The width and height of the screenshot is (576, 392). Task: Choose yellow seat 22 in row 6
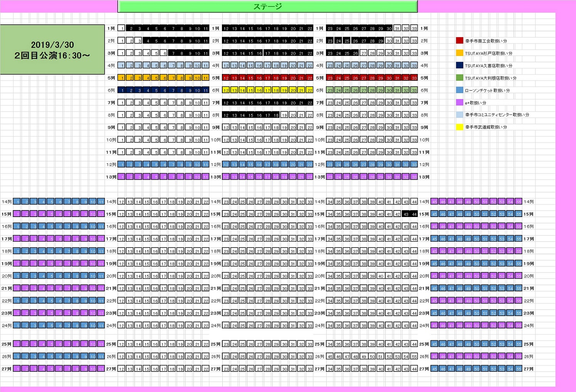[309, 91]
